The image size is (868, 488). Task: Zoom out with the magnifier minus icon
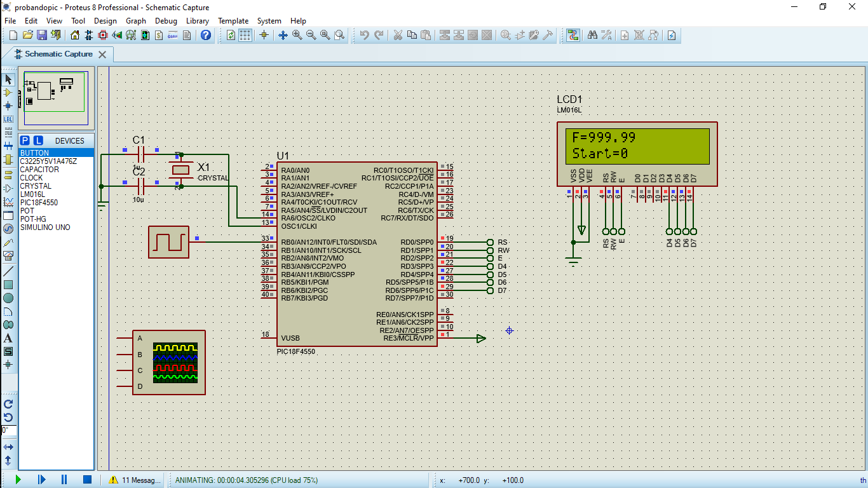311,35
